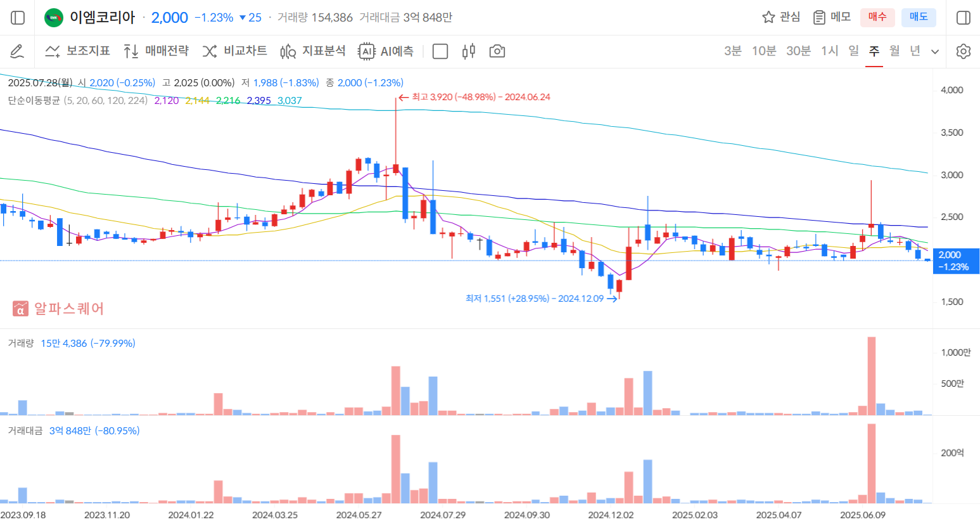Click the 2024.05.27 date on time axis
Screen dimensions: 980x523
pos(359,515)
